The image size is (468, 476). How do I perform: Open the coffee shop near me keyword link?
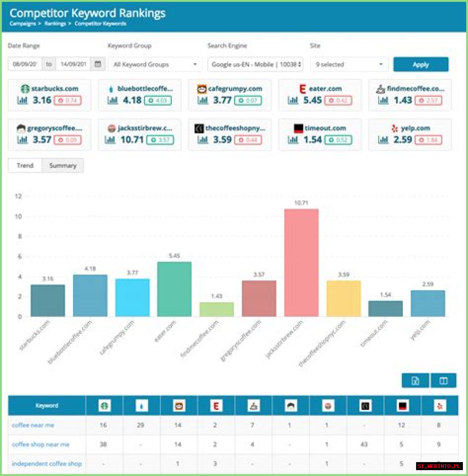pos(41,445)
